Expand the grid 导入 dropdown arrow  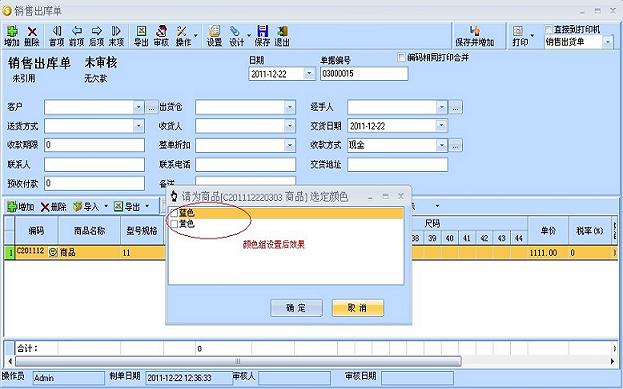click(x=106, y=206)
